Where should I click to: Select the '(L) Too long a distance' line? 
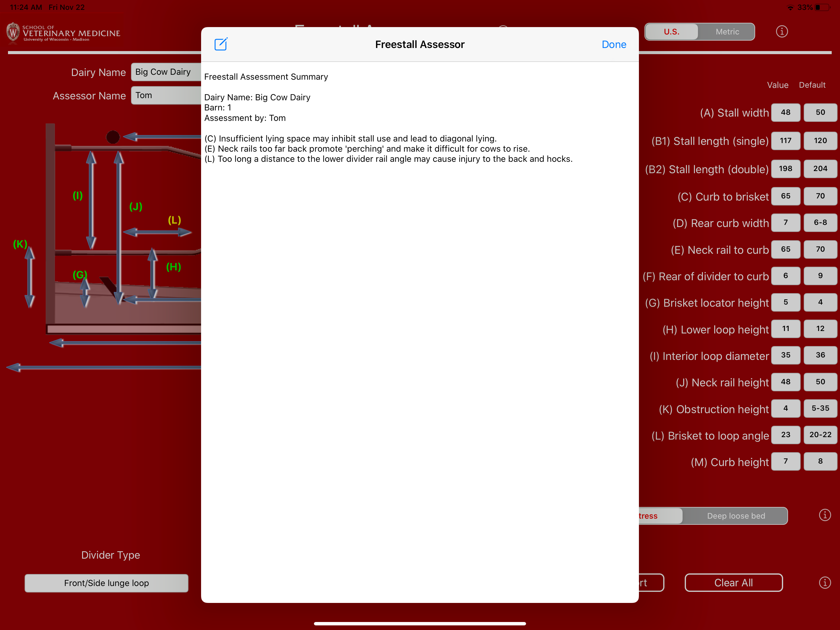[x=388, y=159]
